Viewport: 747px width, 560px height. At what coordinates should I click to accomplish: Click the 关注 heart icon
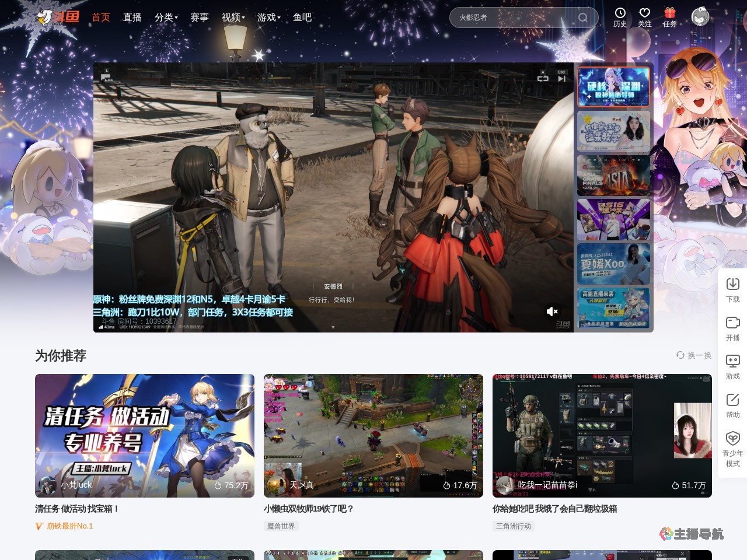pos(644,13)
